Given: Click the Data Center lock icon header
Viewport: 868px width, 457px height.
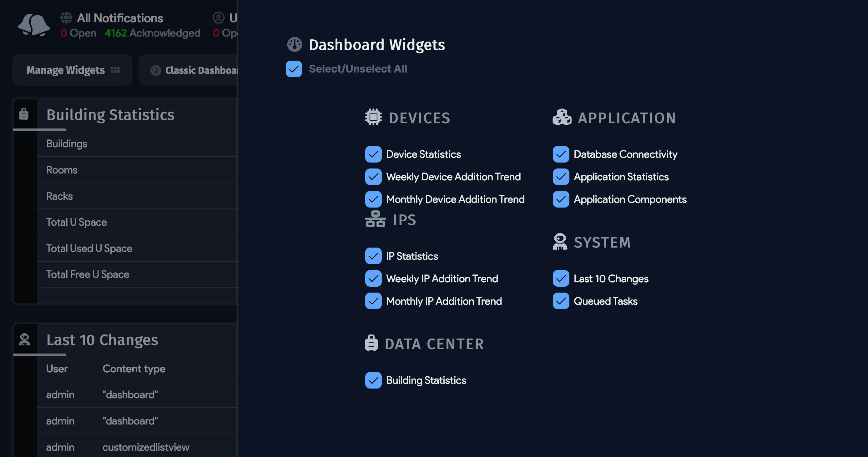Looking at the screenshot, I should [x=371, y=343].
